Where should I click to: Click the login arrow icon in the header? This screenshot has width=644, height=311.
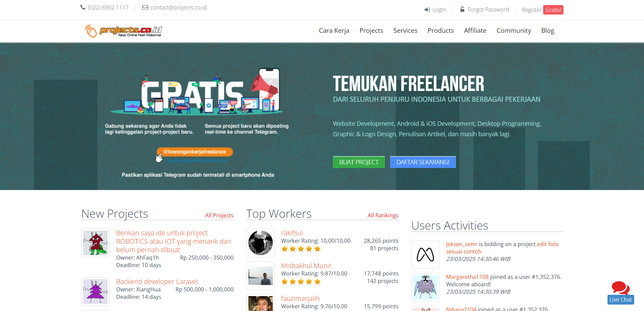coord(427,9)
